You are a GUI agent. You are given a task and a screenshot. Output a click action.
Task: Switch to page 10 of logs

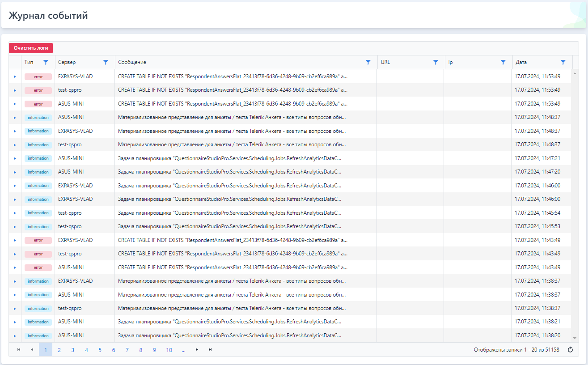169,350
